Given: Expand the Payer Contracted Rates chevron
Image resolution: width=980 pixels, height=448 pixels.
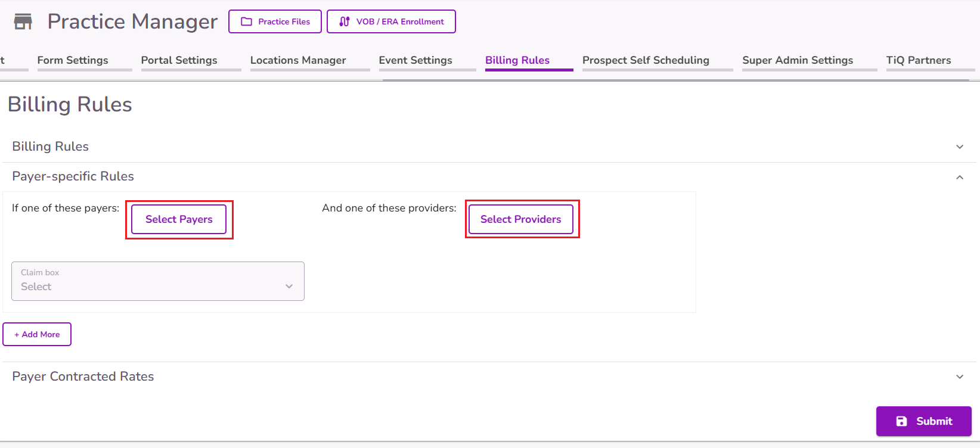Looking at the screenshot, I should point(960,377).
